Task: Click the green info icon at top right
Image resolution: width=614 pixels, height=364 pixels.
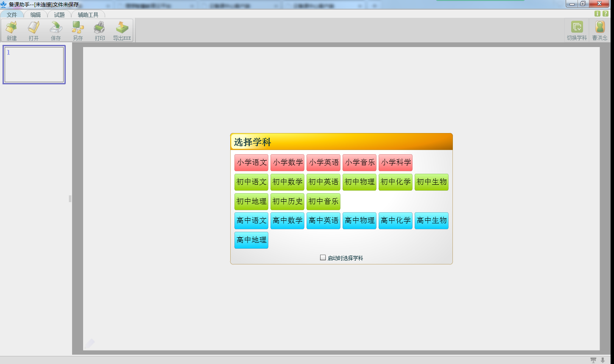Action: 597,14
